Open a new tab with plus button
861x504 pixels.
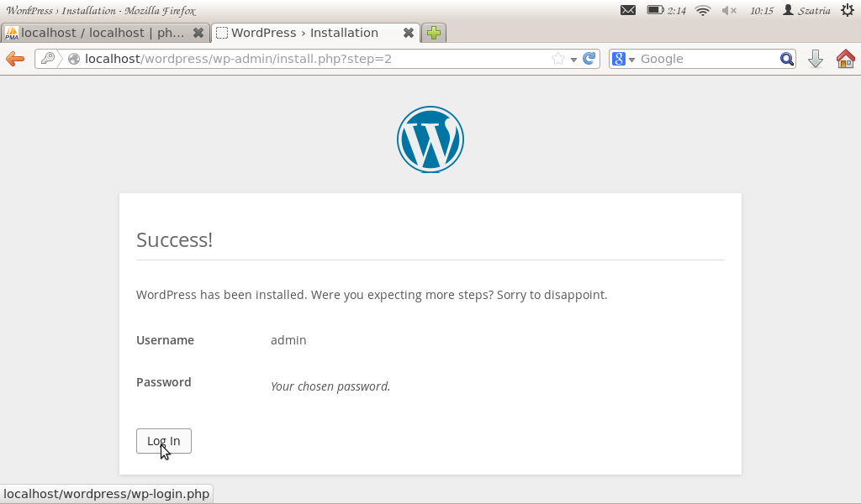coord(434,33)
